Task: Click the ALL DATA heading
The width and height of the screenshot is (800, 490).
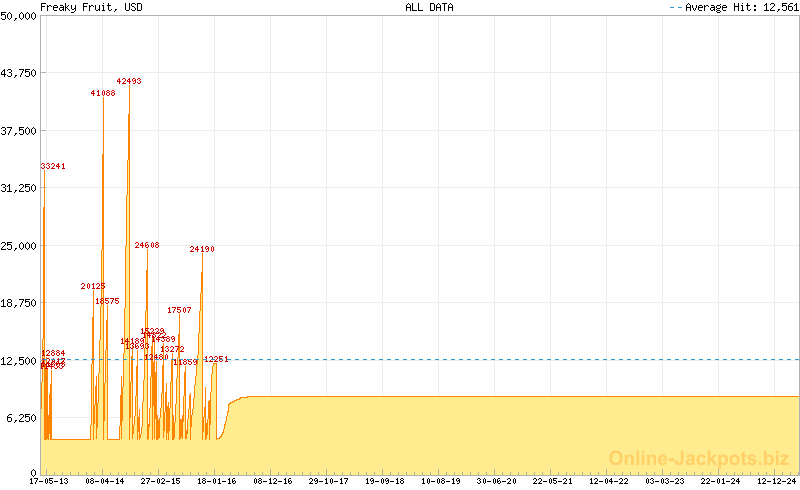Action: [x=429, y=7]
